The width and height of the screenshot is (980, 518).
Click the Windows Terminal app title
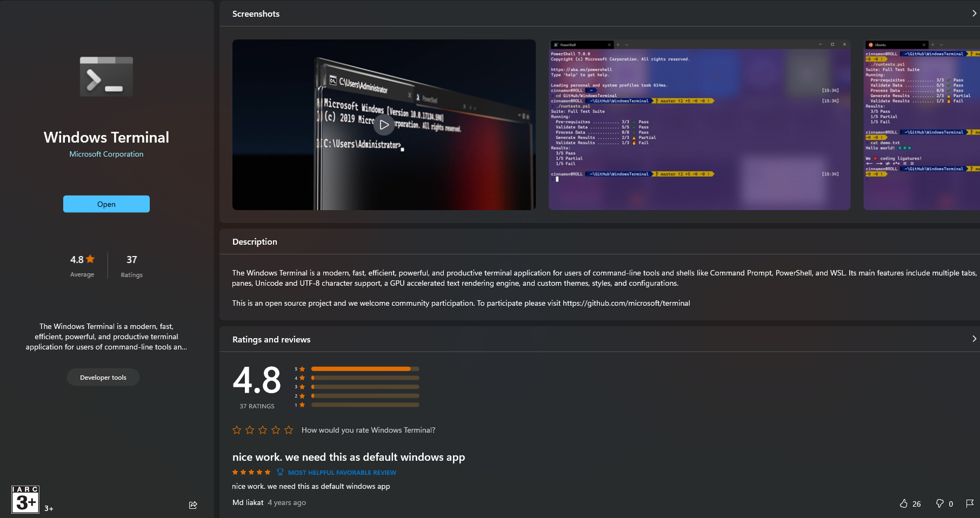coord(106,137)
